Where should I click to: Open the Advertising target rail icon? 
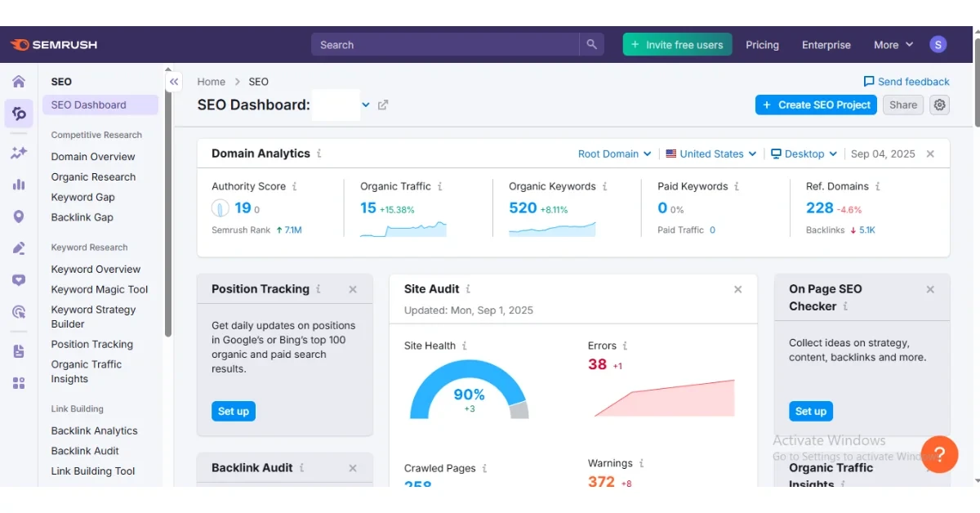coord(19,312)
